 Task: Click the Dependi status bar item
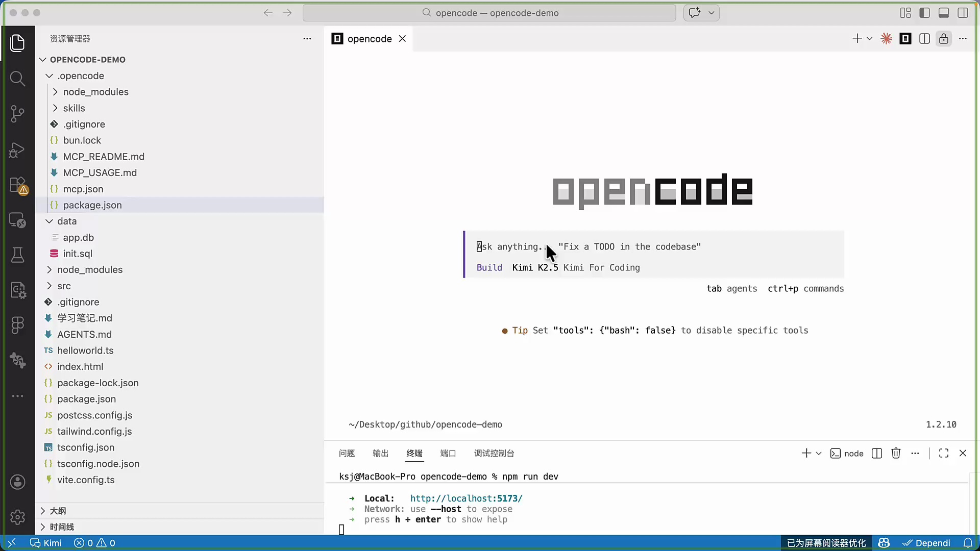(926, 543)
